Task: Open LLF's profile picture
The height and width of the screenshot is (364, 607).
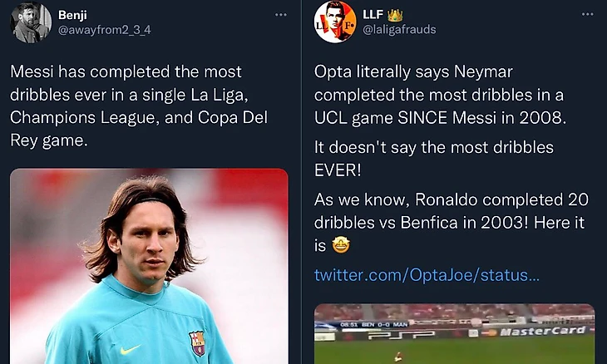Action: [x=335, y=22]
